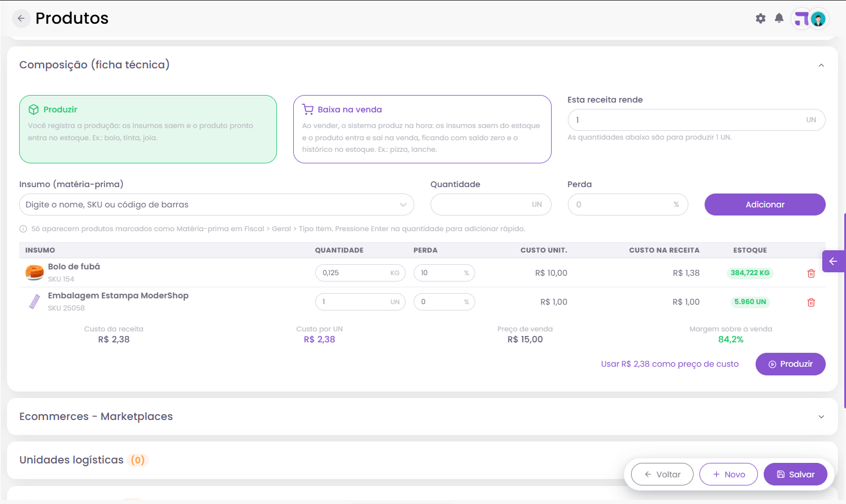This screenshot has width=846, height=504.
Task: Click the Bolo de fubá product thumbnail
Action: pyautogui.click(x=35, y=272)
